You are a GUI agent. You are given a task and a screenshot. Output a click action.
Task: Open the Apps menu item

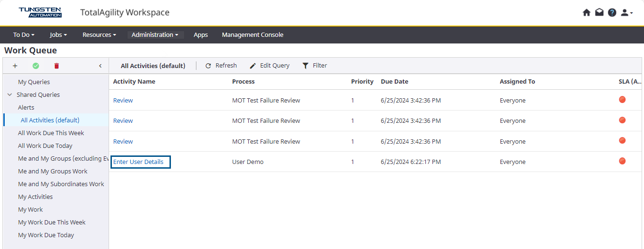[x=201, y=34]
